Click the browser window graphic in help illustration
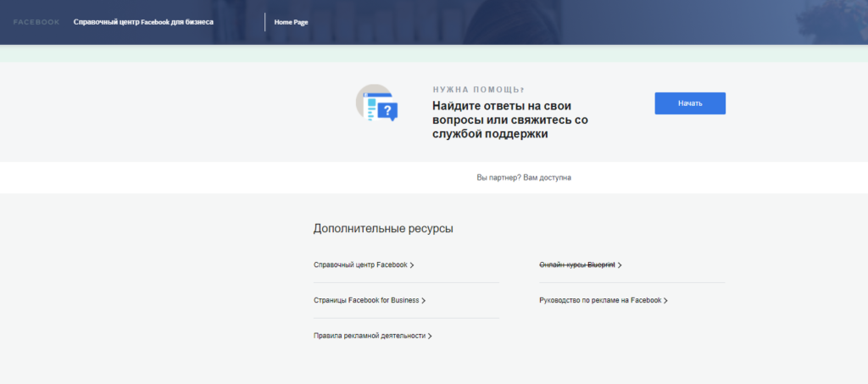 [x=370, y=105]
